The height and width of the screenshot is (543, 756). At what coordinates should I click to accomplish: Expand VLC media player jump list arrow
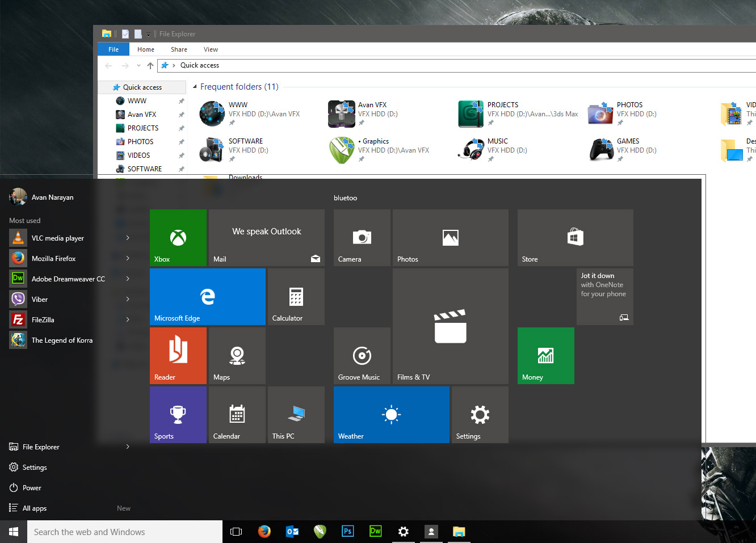128,238
